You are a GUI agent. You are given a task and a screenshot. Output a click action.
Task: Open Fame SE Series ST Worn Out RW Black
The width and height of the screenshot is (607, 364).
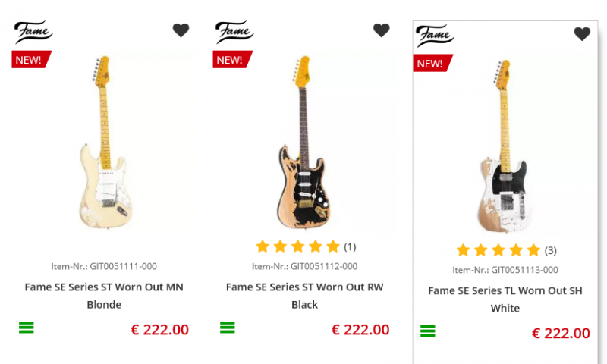coord(305,296)
